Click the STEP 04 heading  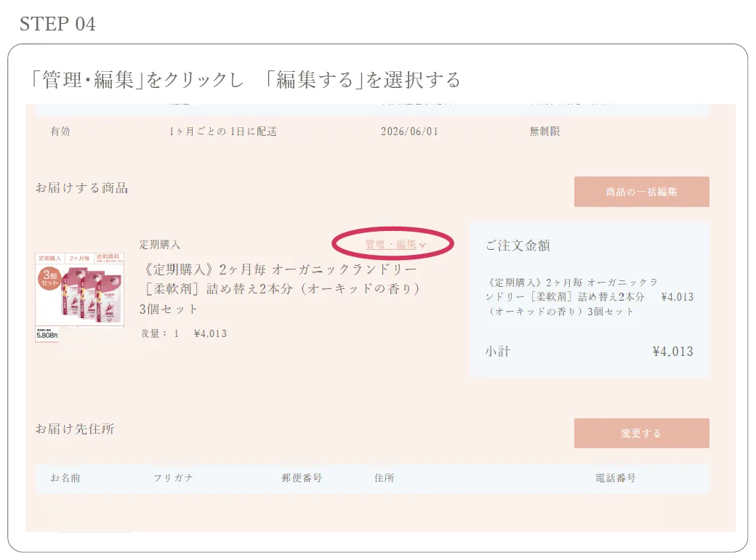click(58, 24)
